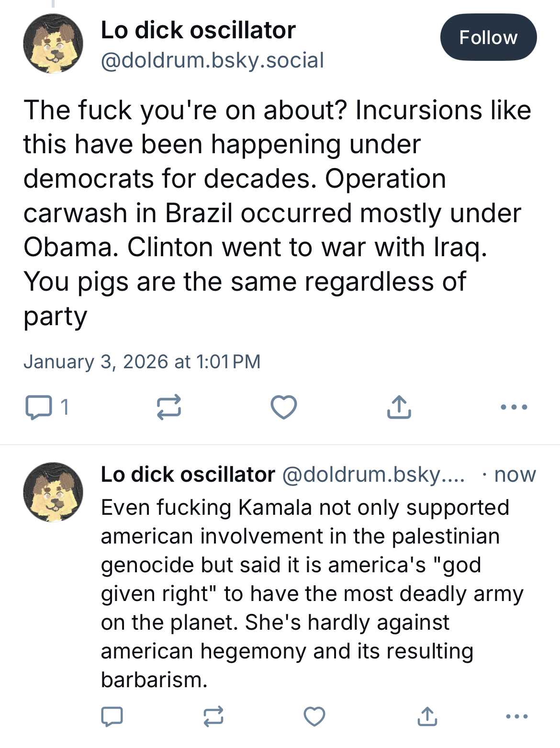The image size is (560, 748).
Task: Open more options for main post
Action: click(514, 407)
